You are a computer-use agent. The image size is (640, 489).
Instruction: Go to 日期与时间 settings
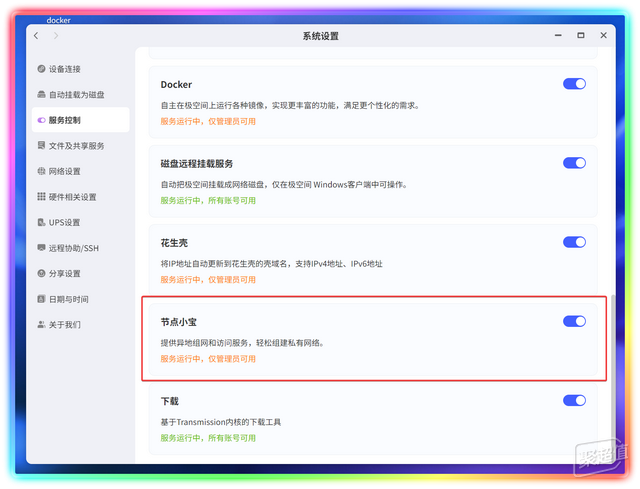pyautogui.click(x=80, y=299)
